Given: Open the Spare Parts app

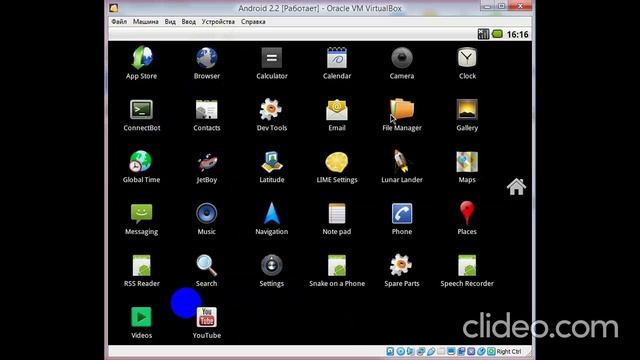Looking at the screenshot, I should (402, 270).
